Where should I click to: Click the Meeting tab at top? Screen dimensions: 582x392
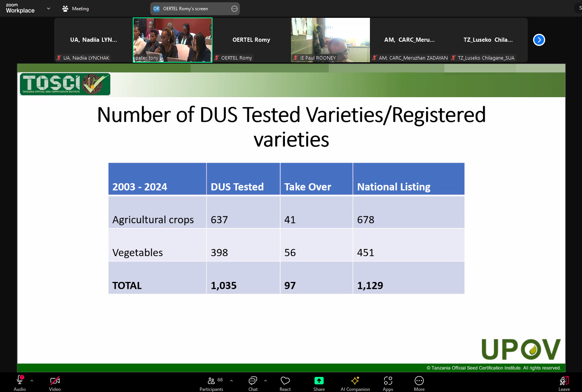pos(76,9)
